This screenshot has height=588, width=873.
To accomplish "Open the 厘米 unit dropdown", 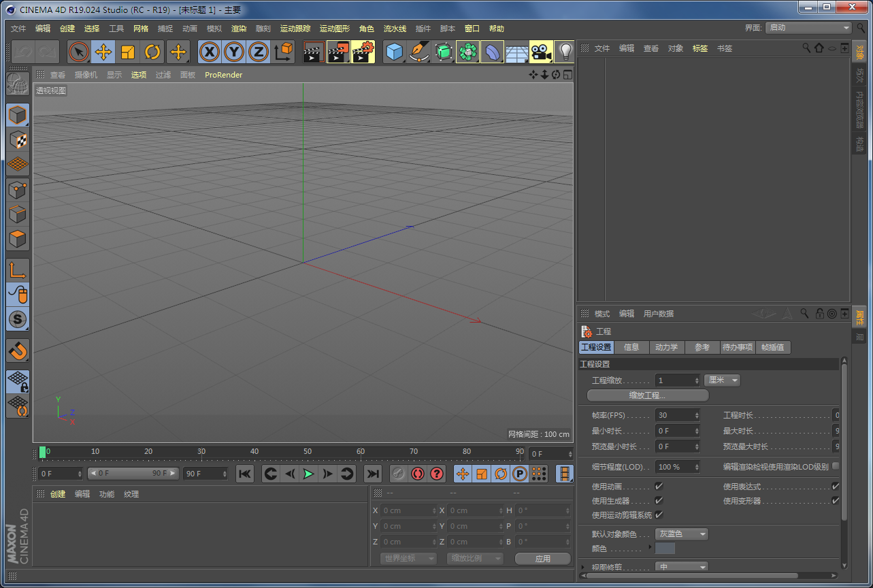I will pos(722,380).
